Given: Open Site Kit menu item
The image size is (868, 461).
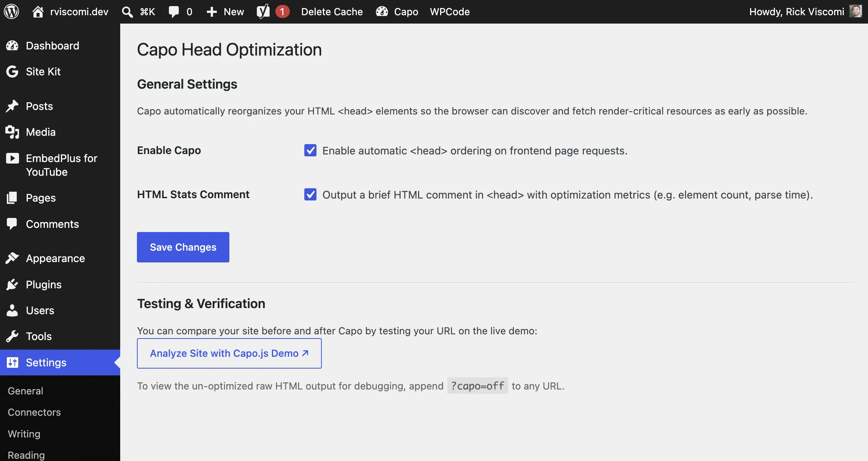Looking at the screenshot, I should point(43,72).
